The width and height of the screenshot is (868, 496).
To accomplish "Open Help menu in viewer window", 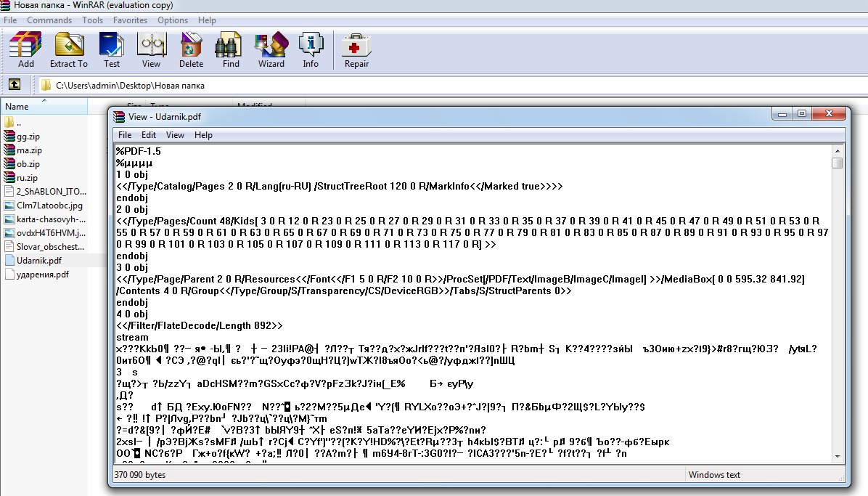I will pyautogui.click(x=203, y=134).
